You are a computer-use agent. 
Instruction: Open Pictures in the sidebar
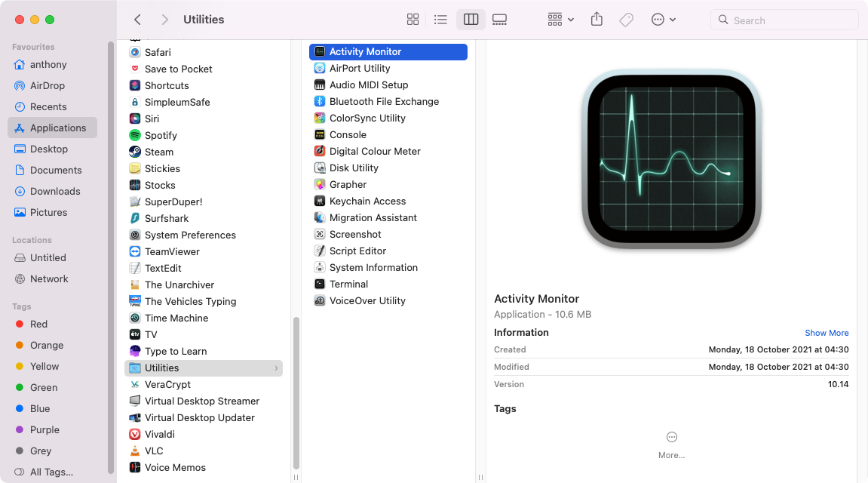coord(53,212)
